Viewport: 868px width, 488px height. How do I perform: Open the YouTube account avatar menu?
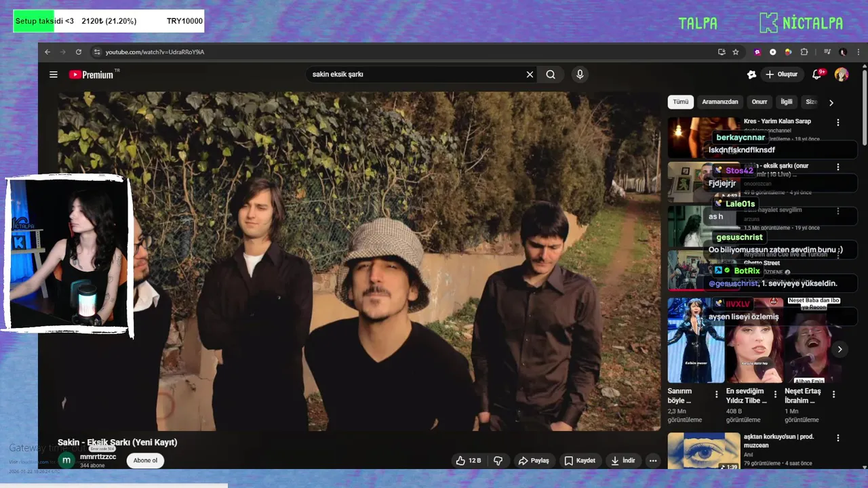pyautogui.click(x=842, y=75)
